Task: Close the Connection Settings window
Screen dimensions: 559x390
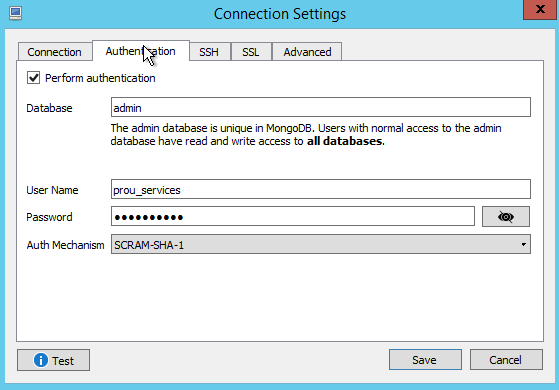Action: coord(540,9)
